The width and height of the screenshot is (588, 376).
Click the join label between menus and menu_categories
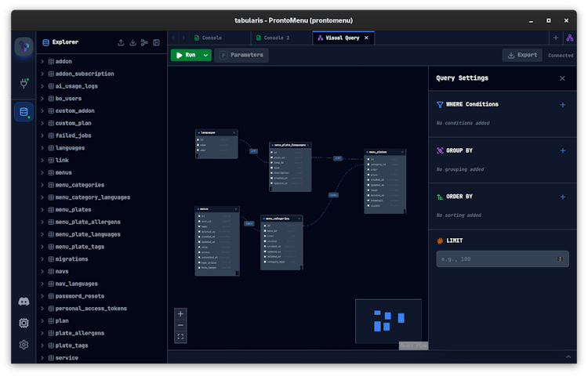tap(249, 223)
